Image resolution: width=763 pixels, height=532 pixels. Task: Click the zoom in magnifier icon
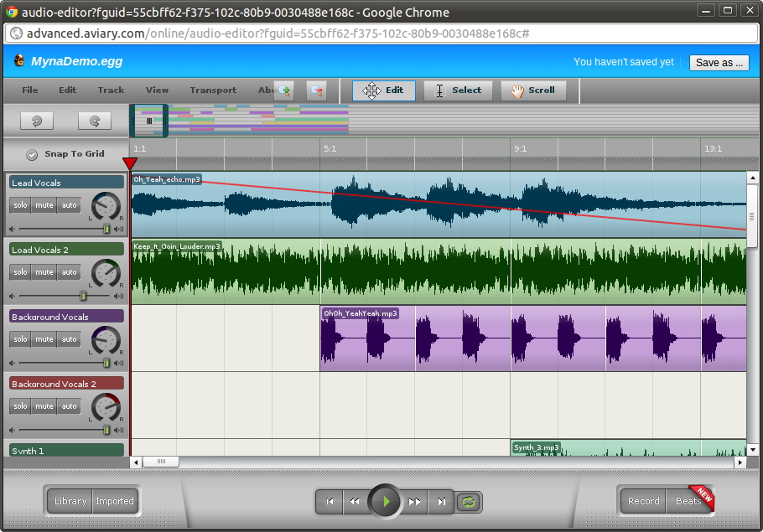pos(284,90)
